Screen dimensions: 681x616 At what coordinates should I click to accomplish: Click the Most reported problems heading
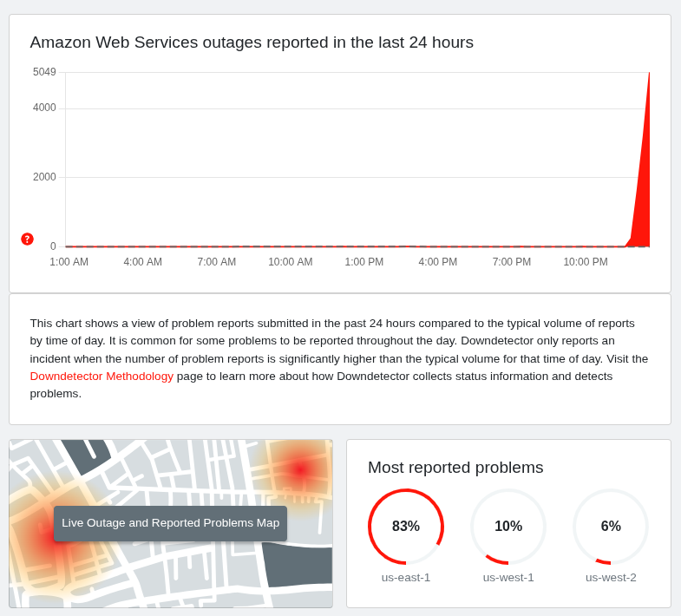pyautogui.click(x=455, y=468)
